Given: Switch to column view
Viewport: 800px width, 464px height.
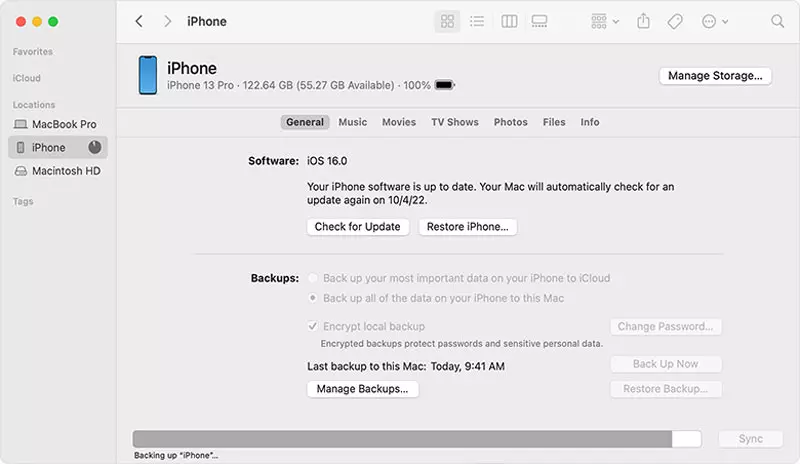Looking at the screenshot, I should pos(509,21).
